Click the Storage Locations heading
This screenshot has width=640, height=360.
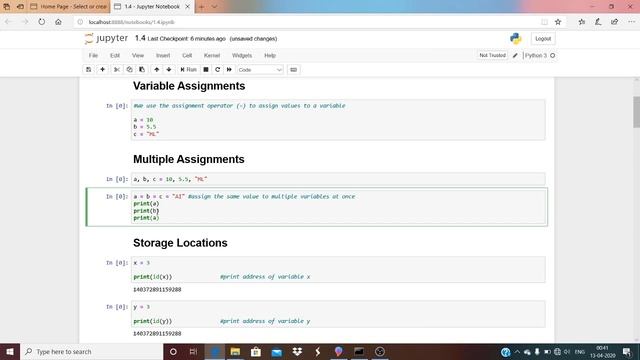tap(180, 243)
